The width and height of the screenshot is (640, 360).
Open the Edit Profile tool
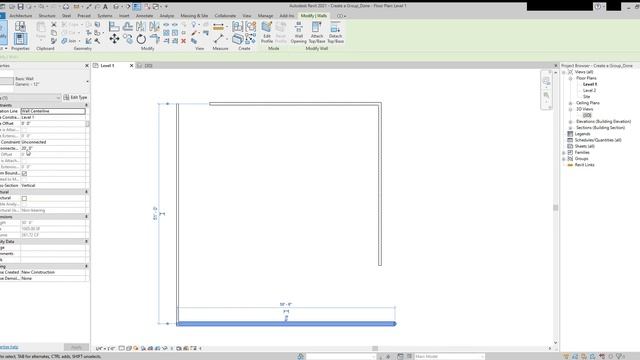point(267,33)
